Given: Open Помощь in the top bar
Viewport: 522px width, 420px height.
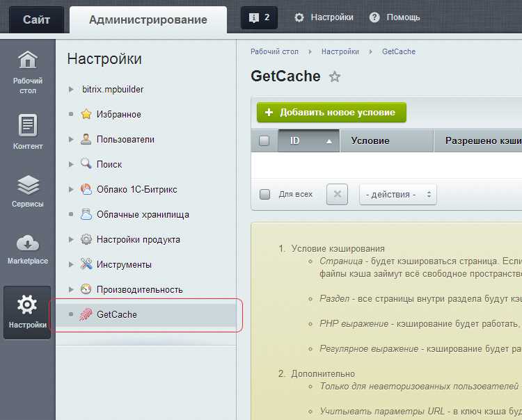Looking at the screenshot, I should (x=403, y=17).
